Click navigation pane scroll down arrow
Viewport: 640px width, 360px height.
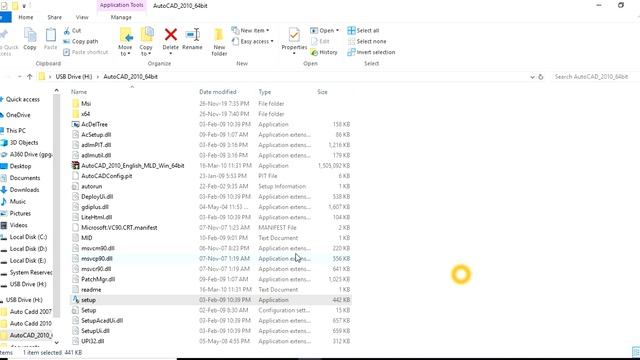click(56, 342)
